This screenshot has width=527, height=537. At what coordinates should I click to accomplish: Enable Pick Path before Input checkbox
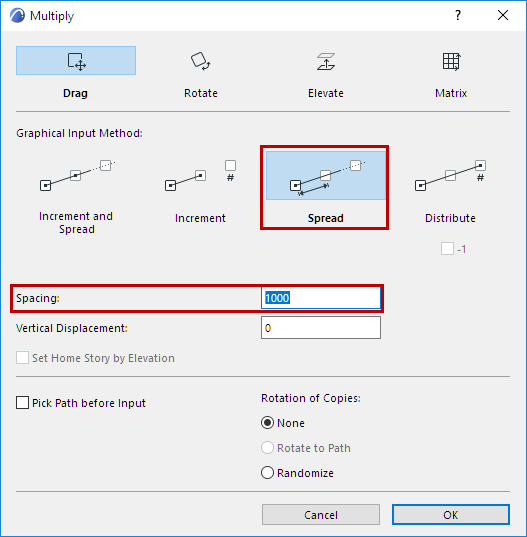pos(23,403)
